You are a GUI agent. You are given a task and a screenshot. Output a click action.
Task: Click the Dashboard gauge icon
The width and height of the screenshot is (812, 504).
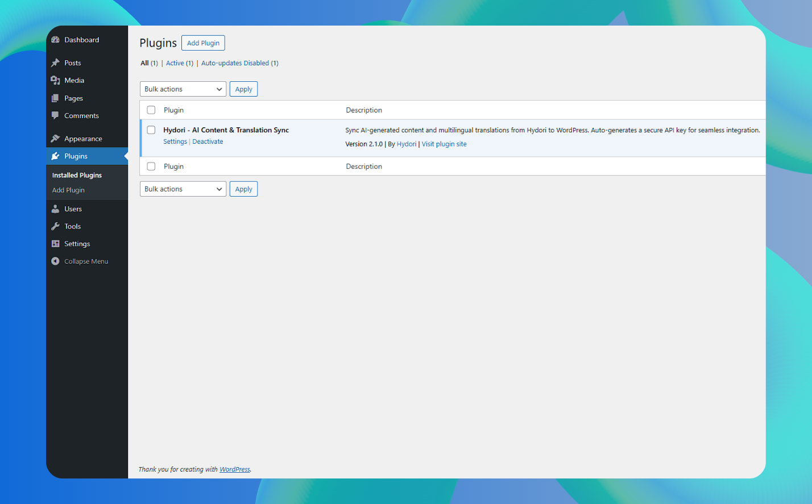point(55,40)
